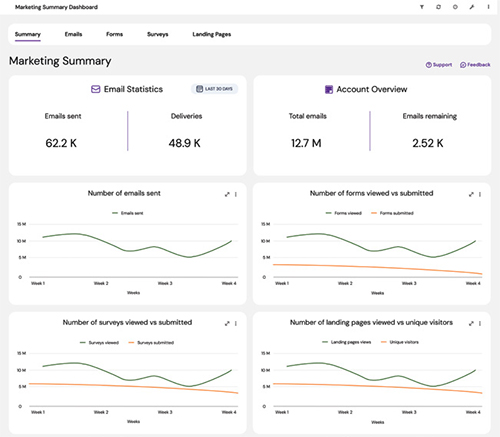Click the Feedback link

click(x=475, y=65)
